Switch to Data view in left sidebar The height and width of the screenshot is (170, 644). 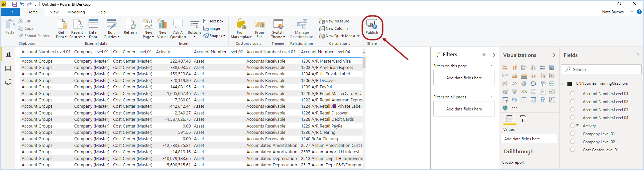pos(8,68)
